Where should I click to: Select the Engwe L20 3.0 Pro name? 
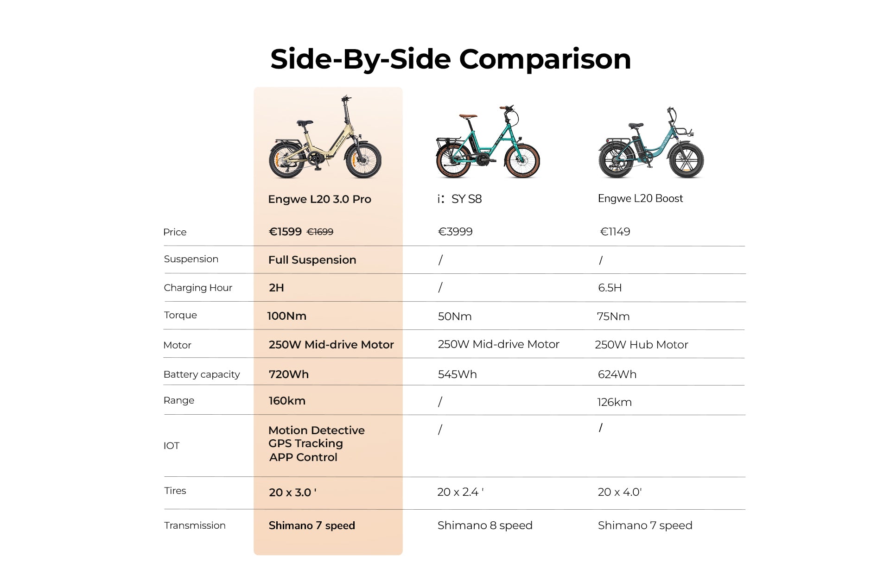coord(319,199)
